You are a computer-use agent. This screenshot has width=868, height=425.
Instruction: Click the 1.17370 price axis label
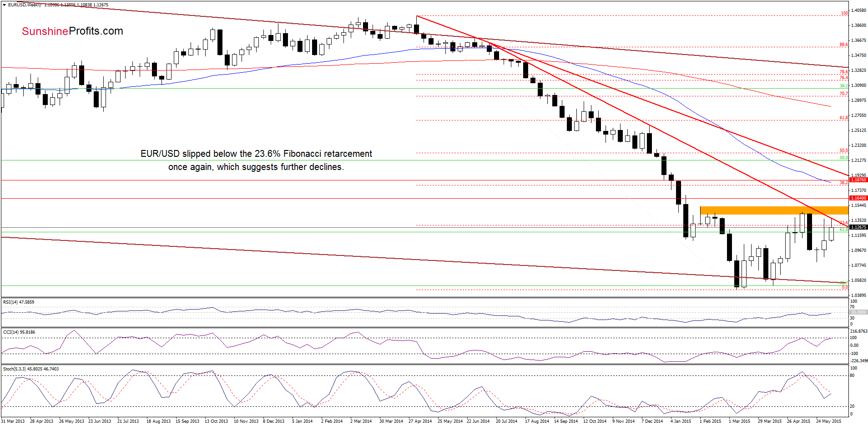tap(858, 190)
